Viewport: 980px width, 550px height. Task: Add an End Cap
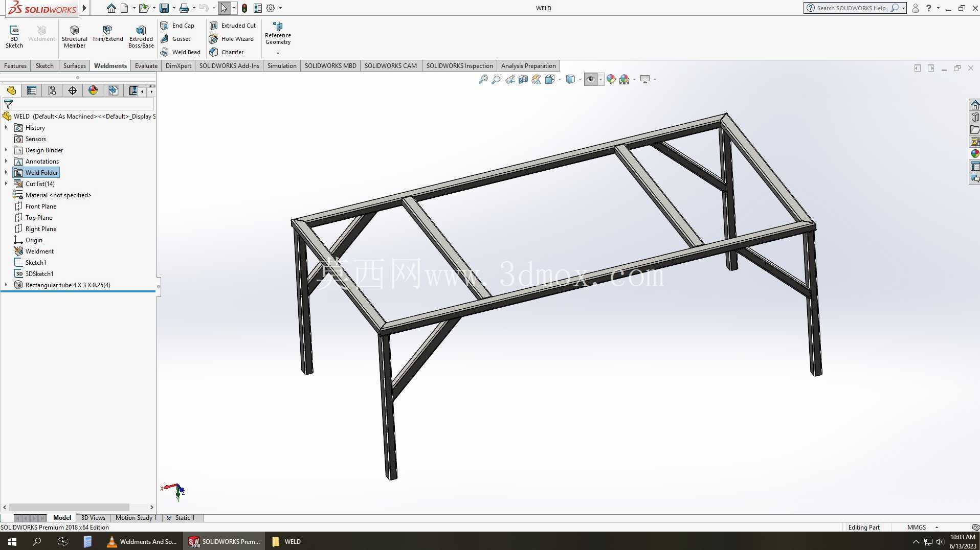(177, 26)
